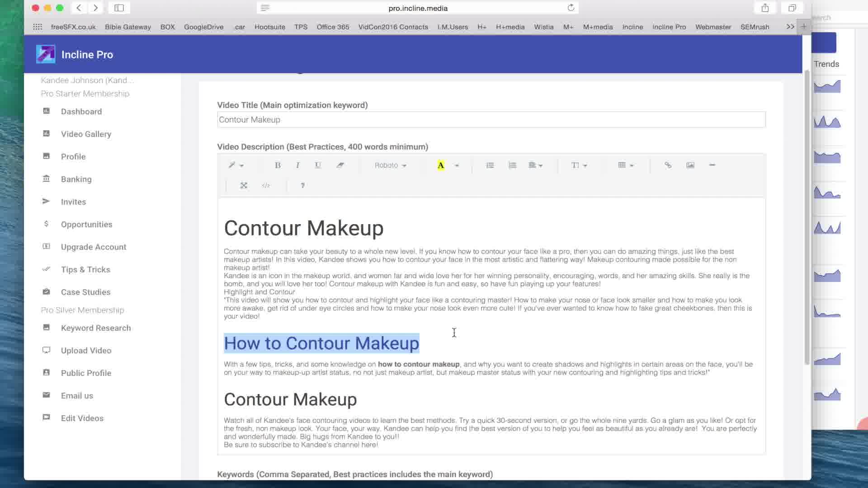
Task: Toggle underline formatting in editor toolbar
Action: (318, 165)
